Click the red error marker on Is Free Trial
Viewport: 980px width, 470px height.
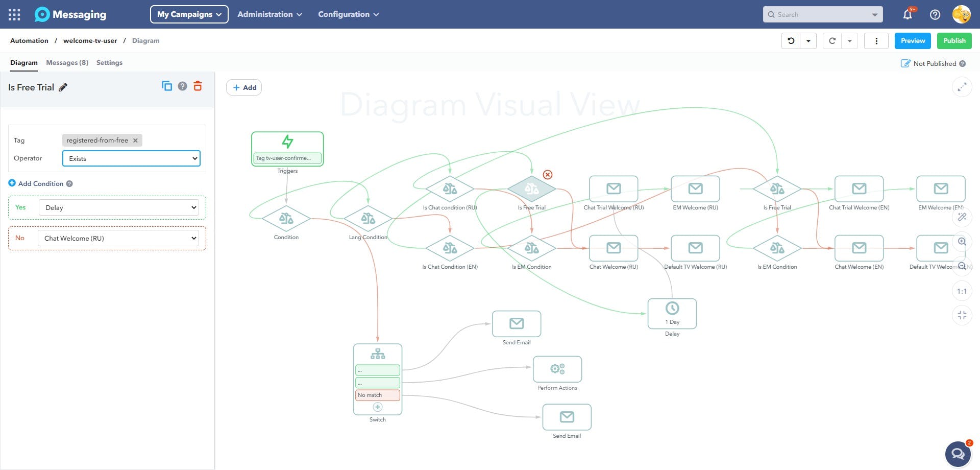pos(548,175)
